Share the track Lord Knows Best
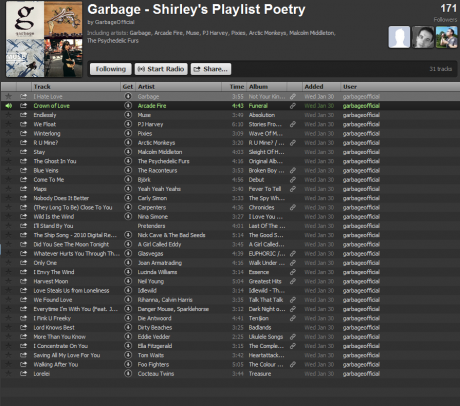This screenshot has width=460, height=406. tap(23, 327)
